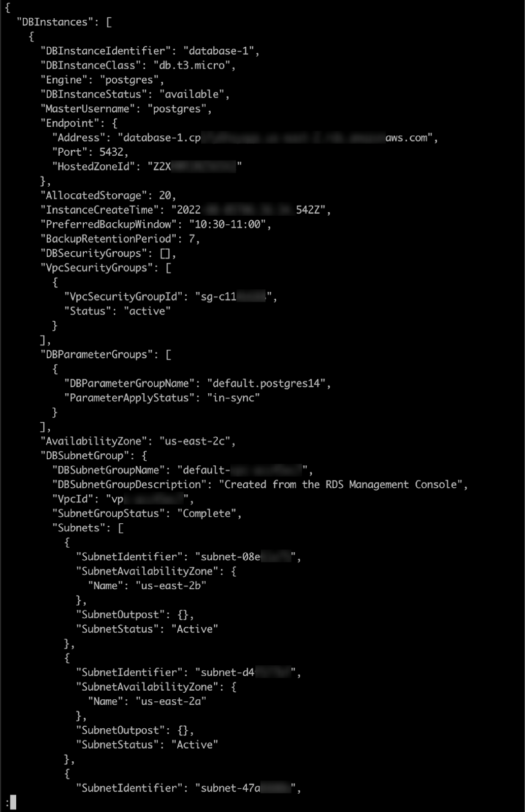Image resolution: width=525 pixels, height=812 pixels.
Task: Click the "10:30-11:00" backup window value
Action: pyautogui.click(x=227, y=224)
